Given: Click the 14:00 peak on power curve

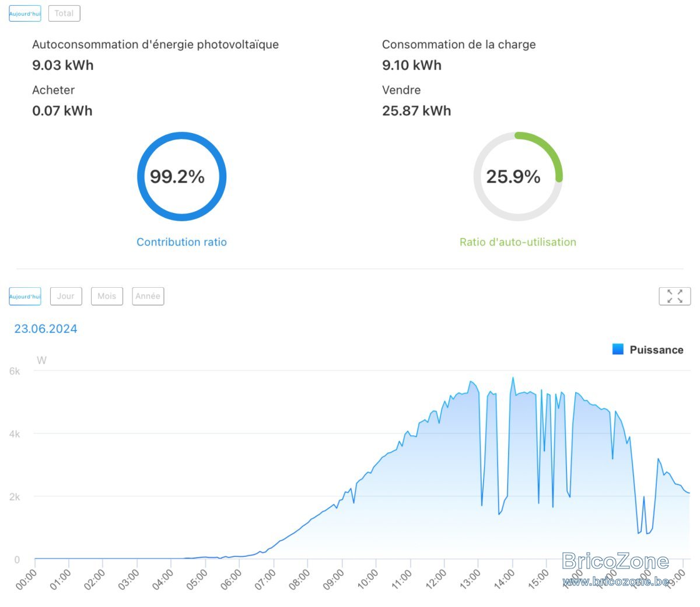Looking at the screenshot, I should tap(513, 378).
